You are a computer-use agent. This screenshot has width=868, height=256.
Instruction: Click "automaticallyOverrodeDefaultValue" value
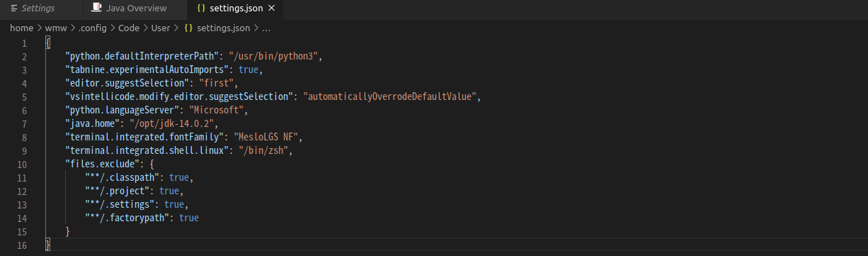tap(389, 97)
